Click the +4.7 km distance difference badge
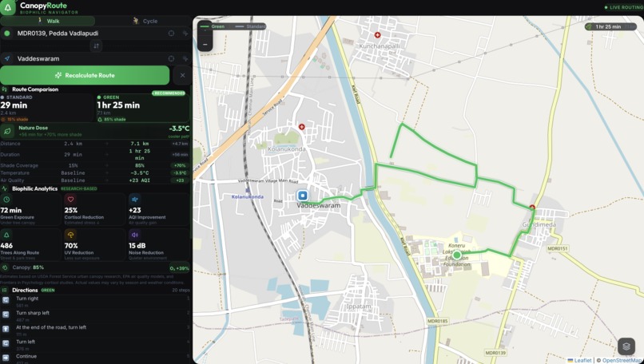644x364 pixels. (180, 144)
